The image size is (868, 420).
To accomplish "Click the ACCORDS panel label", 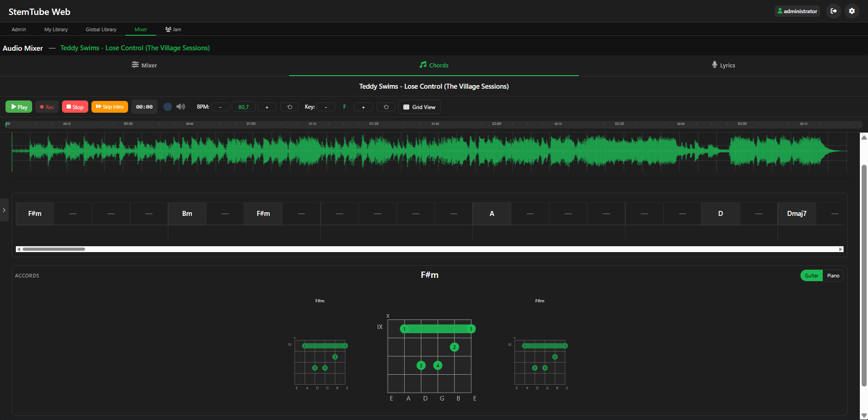I will (27, 276).
